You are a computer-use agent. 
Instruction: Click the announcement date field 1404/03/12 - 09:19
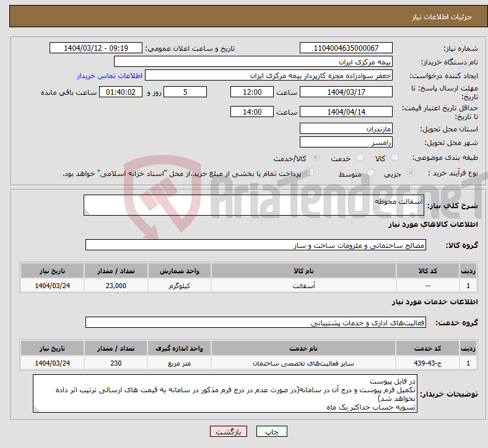point(96,48)
